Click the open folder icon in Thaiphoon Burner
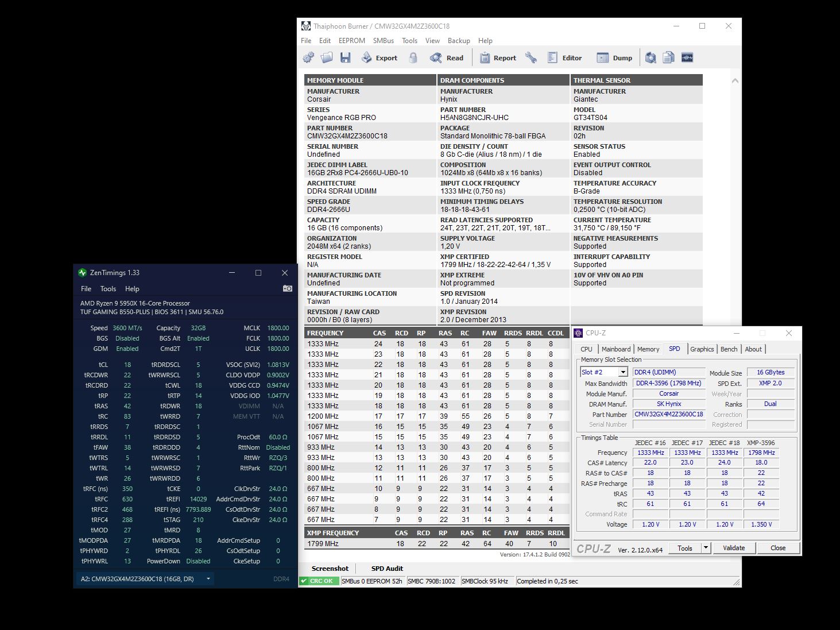 click(327, 57)
